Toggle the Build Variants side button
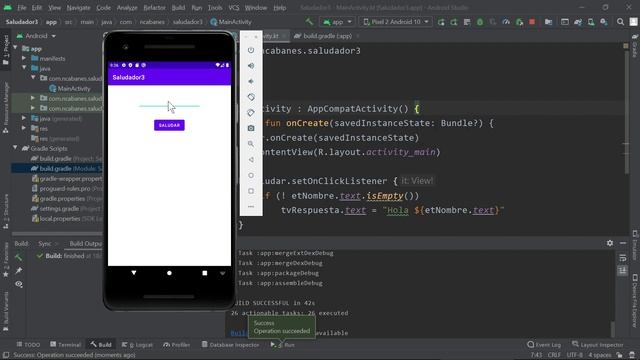This screenshot has width=640, height=360. tap(6, 311)
